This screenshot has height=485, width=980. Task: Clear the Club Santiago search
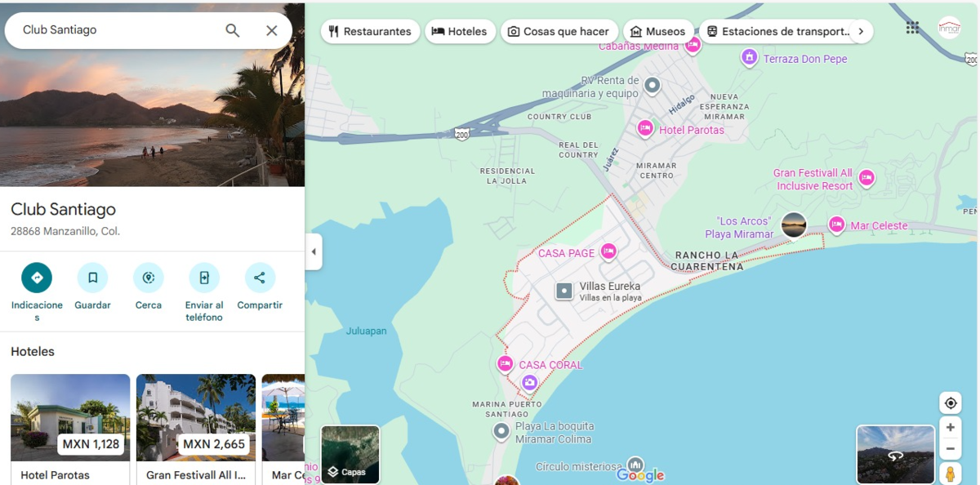click(272, 30)
